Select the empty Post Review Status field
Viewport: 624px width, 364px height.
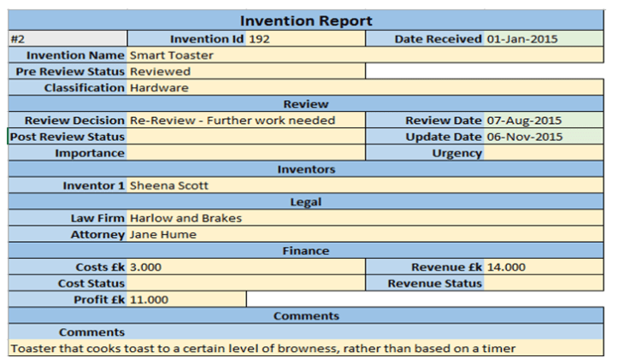(x=245, y=137)
